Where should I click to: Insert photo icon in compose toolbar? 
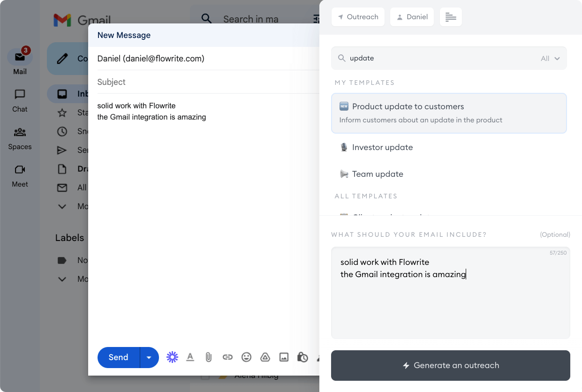click(x=284, y=357)
